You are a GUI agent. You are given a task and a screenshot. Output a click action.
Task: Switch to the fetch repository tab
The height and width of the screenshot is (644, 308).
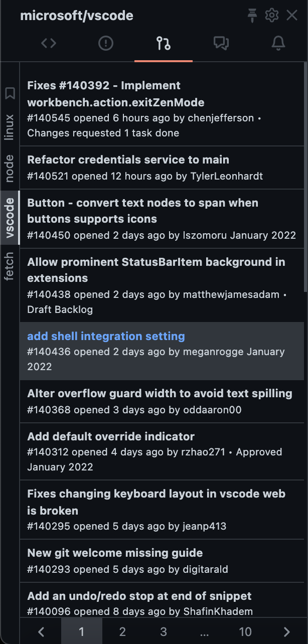point(10,266)
